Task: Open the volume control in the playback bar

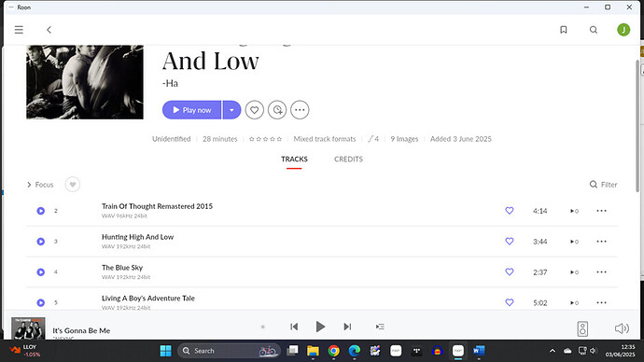Action: point(622,328)
